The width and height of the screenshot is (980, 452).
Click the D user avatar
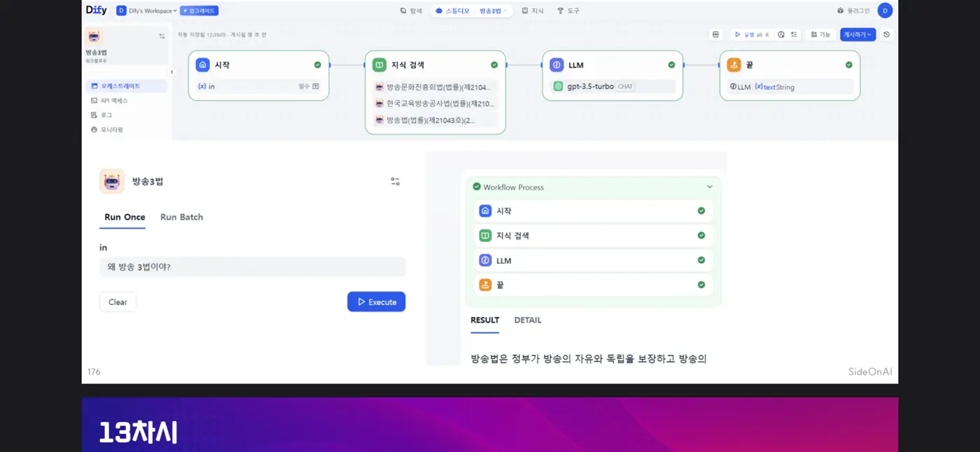pos(885,10)
